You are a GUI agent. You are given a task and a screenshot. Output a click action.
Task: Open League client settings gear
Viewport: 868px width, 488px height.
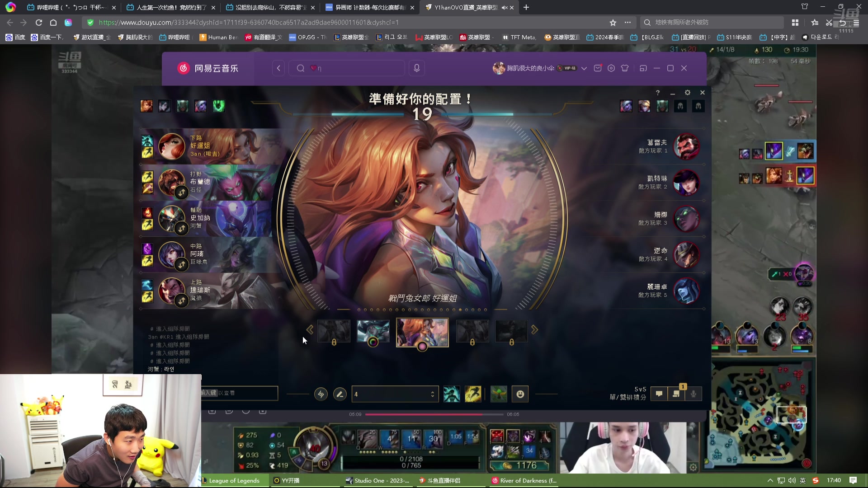(688, 92)
